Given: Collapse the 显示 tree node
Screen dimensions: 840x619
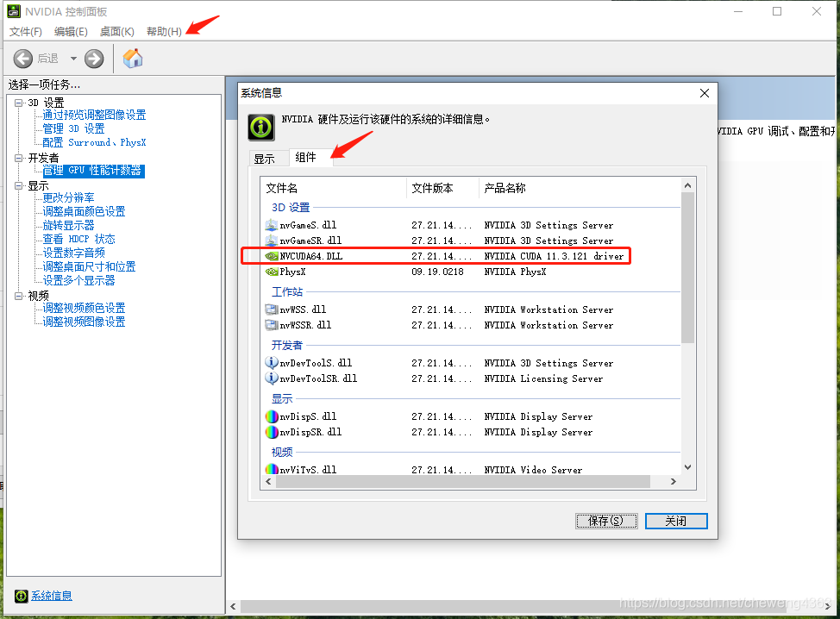Looking at the screenshot, I should click(x=19, y=186).
